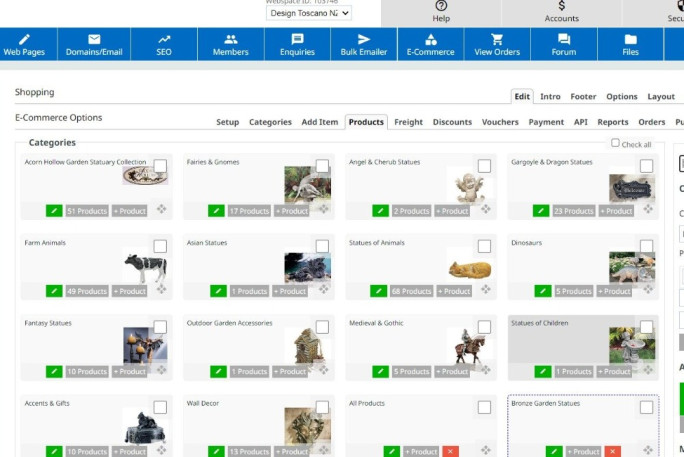Viewport: 684px width, 457px height.
Task: Open the Members section
Action: click(x=231, y=44)
